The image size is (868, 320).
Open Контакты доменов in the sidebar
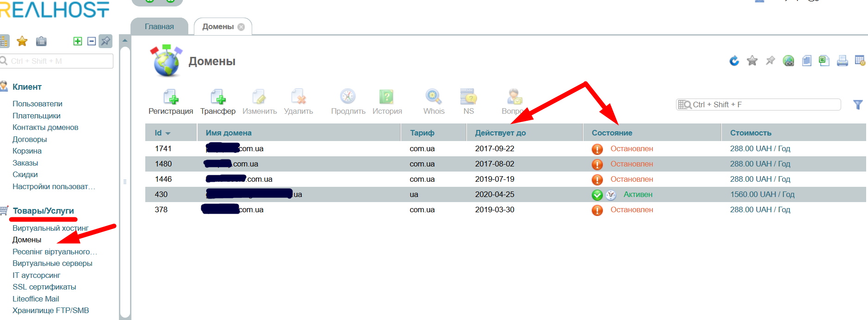pos(45,127)
